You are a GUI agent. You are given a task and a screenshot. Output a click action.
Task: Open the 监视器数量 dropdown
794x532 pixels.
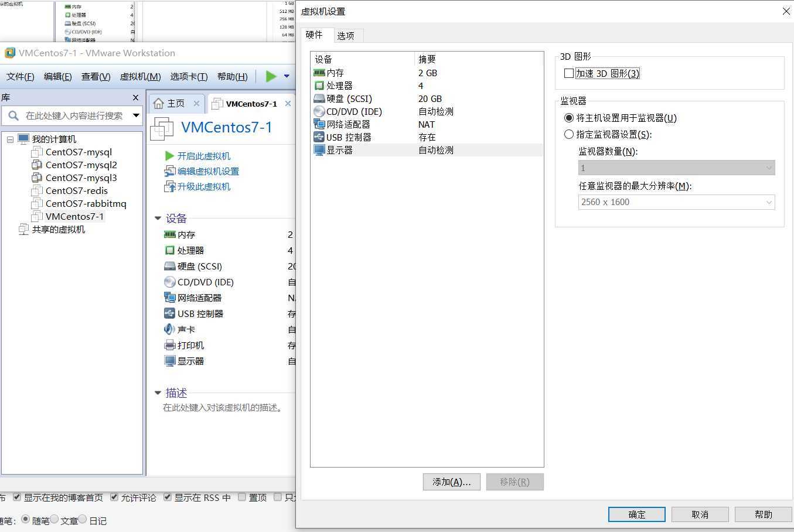[x=676, y=168]
